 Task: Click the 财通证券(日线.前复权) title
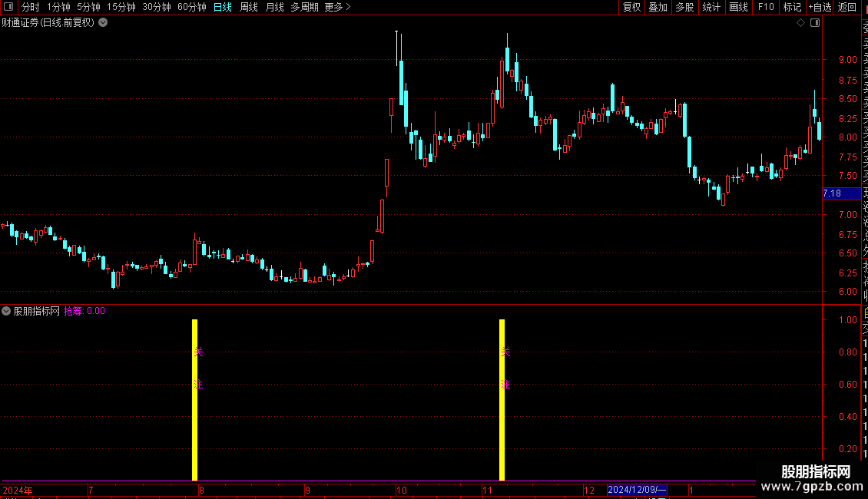click(x=48, y=23)
